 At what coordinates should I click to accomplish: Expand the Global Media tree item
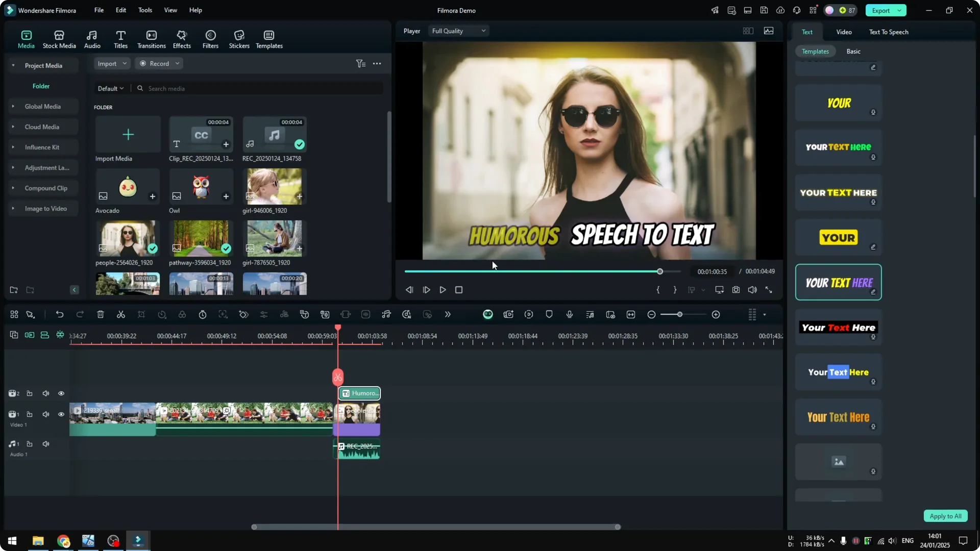click(13, 107)
